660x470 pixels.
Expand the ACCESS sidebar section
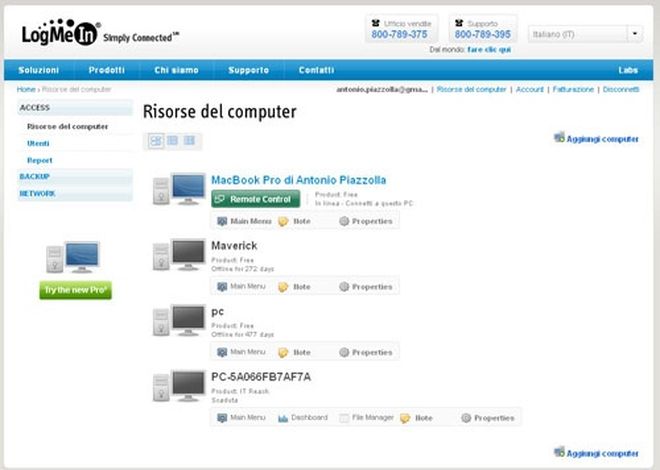point(75,108)
